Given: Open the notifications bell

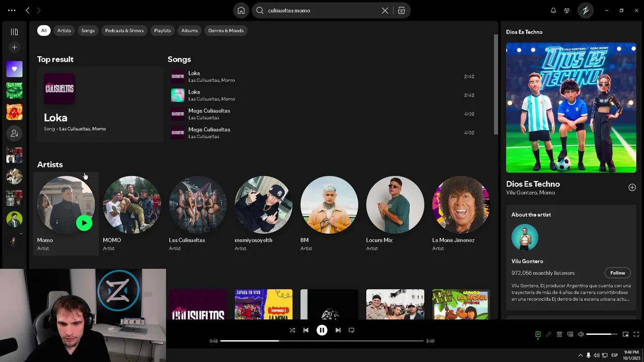Looking at the screenshot, I should [553, 10].
